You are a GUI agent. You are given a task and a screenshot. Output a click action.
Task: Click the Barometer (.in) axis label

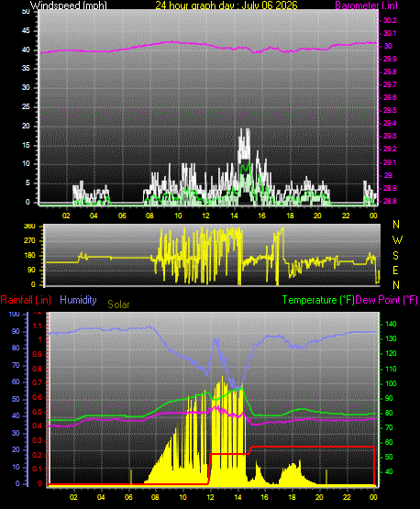coord(366,6)
